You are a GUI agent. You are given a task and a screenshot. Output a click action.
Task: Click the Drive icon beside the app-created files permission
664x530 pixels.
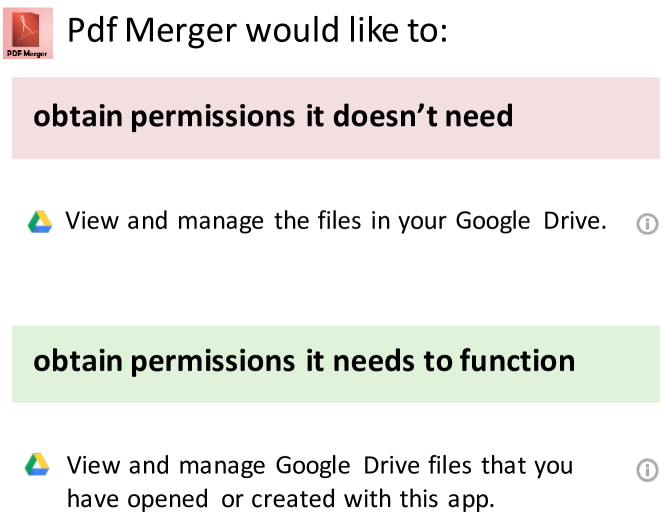coord(39,465)
